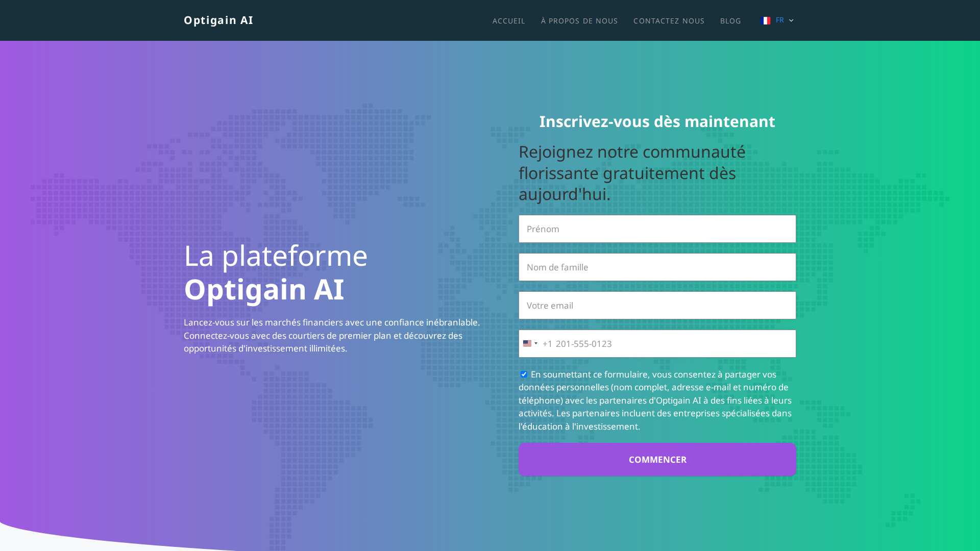
Task: Open the BLOG navigation link
Action: click(730, 21)
